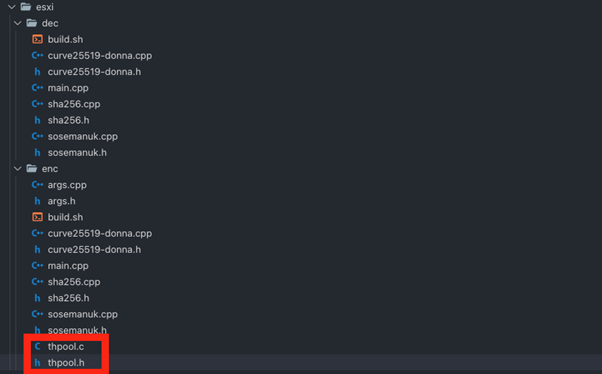Click the esxi folder icon
This screenshot has height=374, width=602.
(x=26, y=7)
